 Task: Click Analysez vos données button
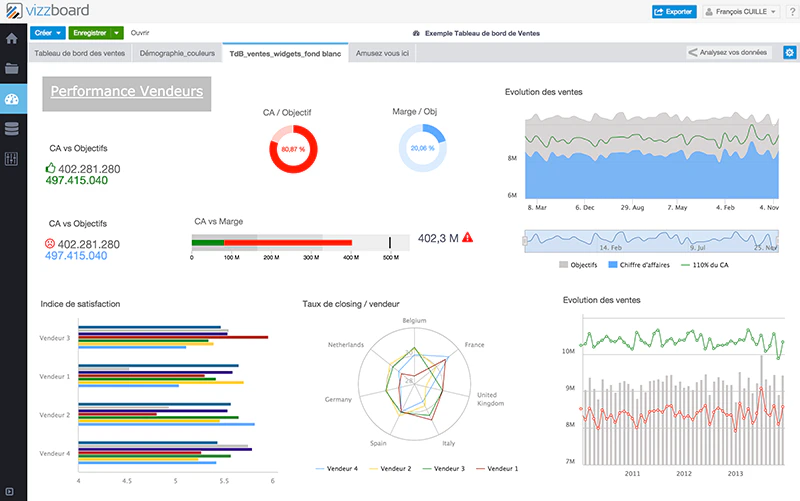click(729, 52)
